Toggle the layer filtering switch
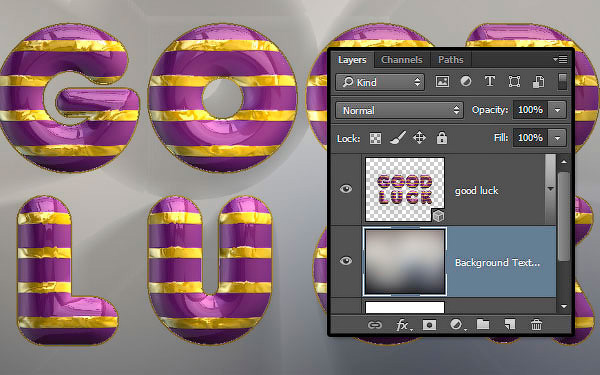The width and height of the screenshot is (600, 375). 562,82
